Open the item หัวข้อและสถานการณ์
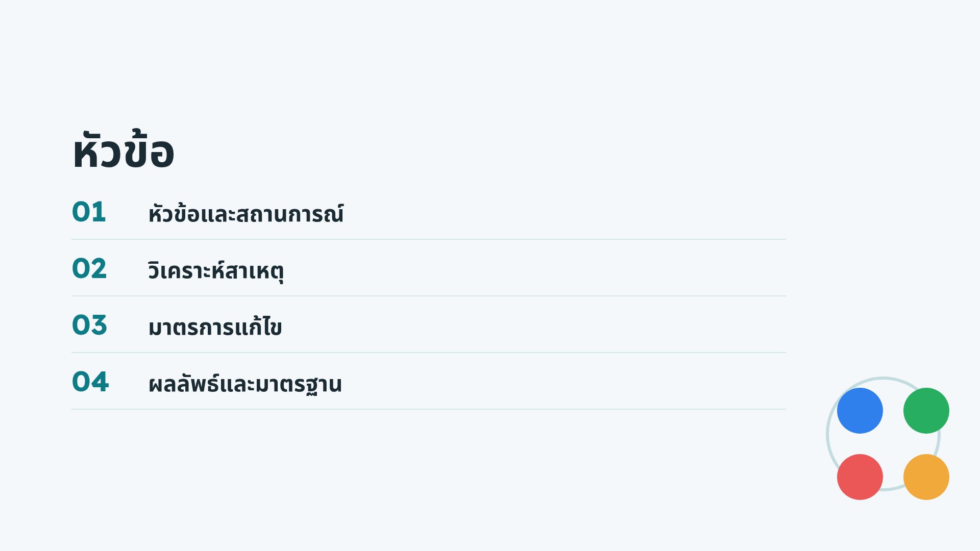 pyautogui.click(x=246, y=213)
